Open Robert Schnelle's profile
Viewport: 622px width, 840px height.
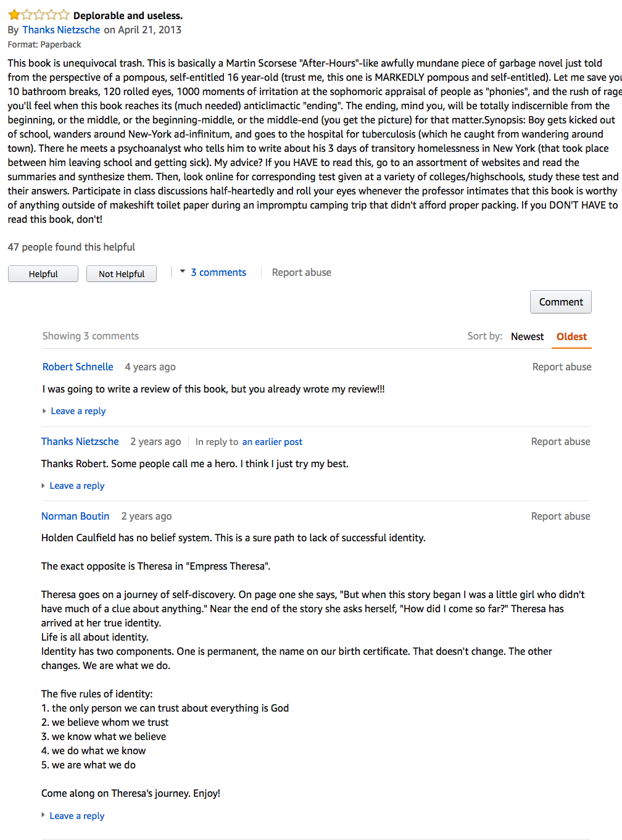78,367
